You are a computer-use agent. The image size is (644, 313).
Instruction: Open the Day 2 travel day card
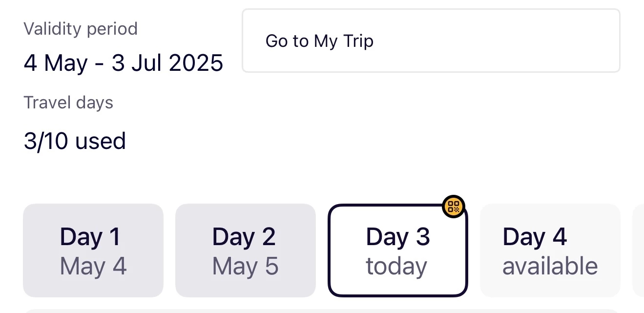(x=245, y=250)
